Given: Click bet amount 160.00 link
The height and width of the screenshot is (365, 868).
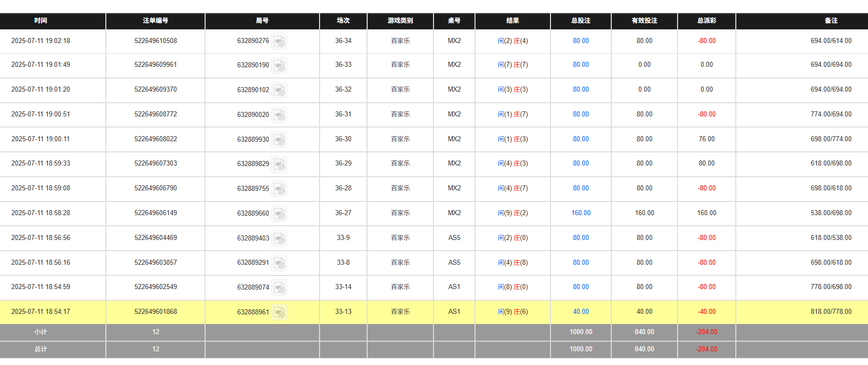Looking at the screenshot, I should click(581, 213).
